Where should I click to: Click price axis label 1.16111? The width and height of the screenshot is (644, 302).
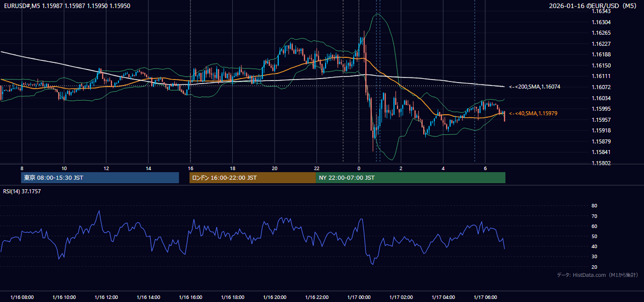pos(601,77)
